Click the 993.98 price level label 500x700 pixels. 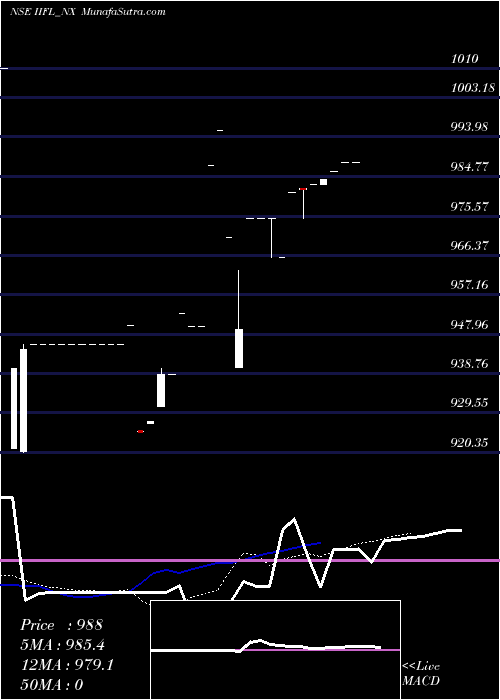click(469, 127)
